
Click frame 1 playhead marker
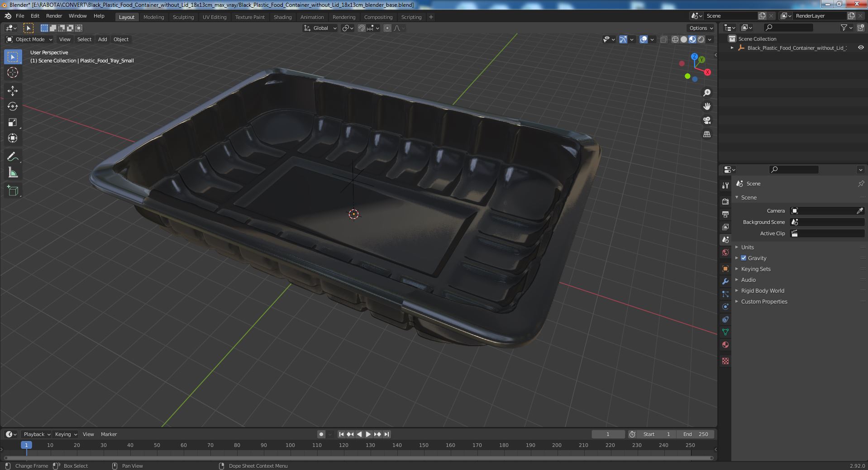pos(26,445)
